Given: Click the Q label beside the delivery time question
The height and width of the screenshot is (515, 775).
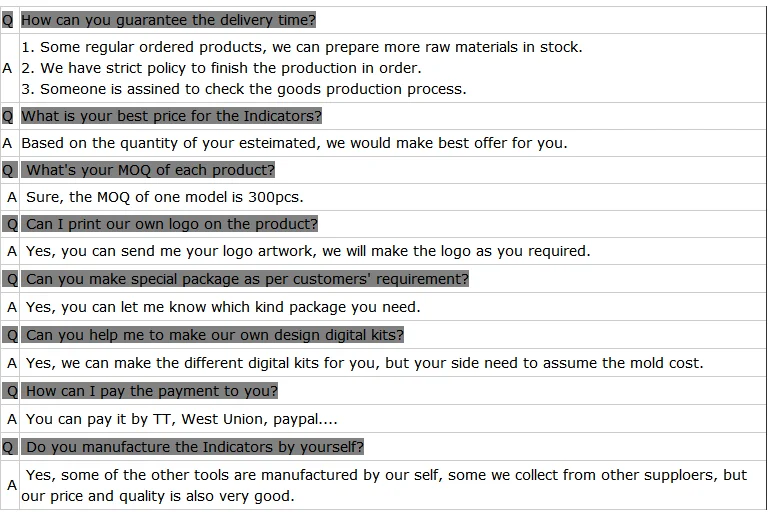Looking at the screenshot, I should [8, 20].
